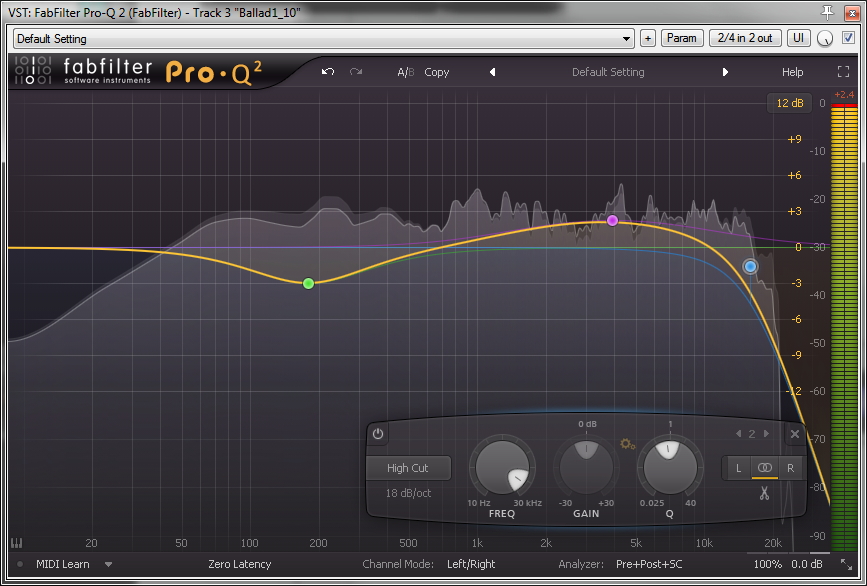Click the wet/dry mix knob in header

(x=824, y=39)
